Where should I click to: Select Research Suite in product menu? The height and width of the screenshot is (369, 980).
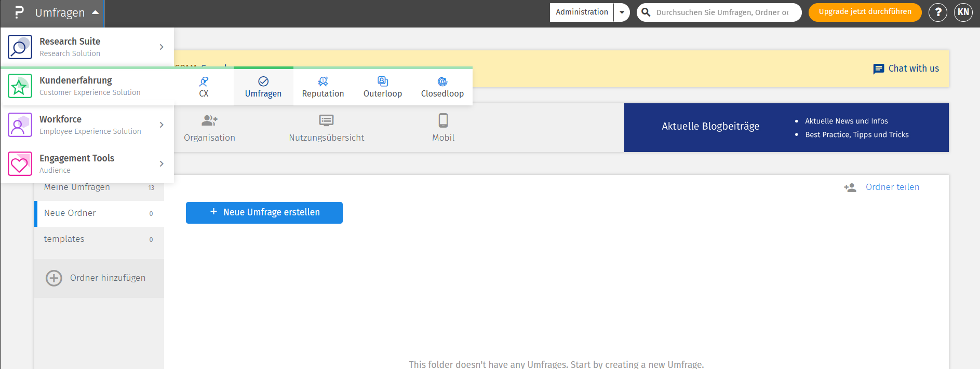(x=87, y=47)
